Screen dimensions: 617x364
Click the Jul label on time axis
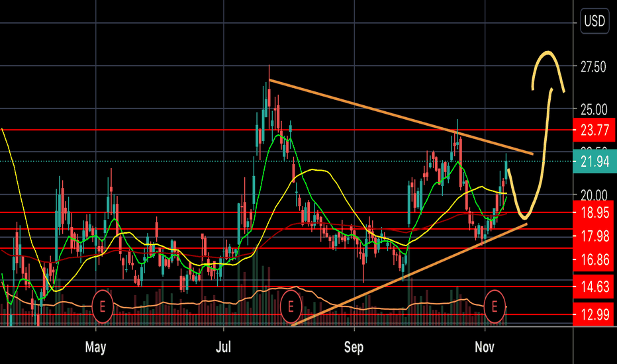point(224,347)
